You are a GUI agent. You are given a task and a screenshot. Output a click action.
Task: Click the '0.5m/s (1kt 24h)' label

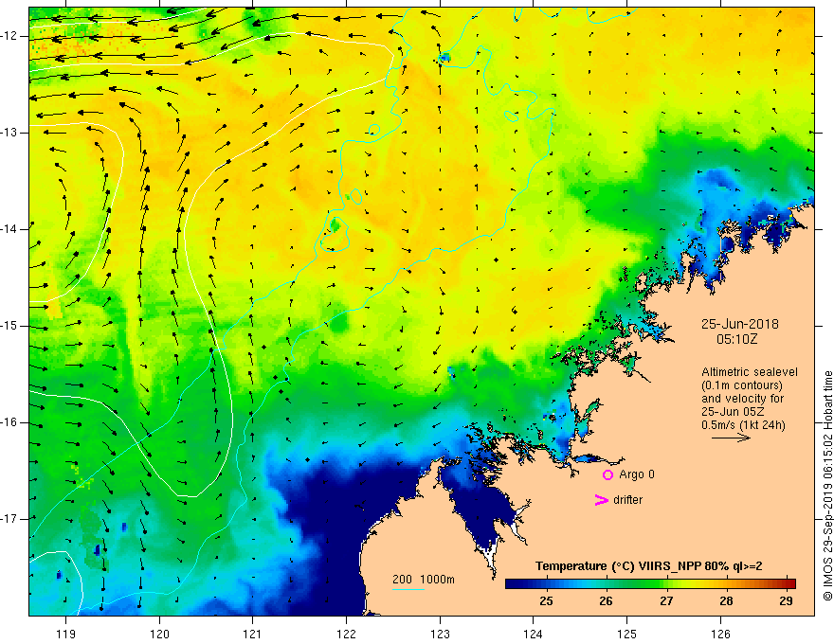click(x=743, y=425)
